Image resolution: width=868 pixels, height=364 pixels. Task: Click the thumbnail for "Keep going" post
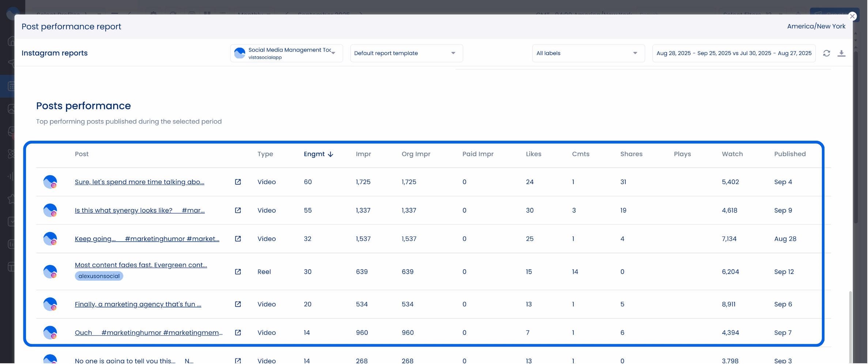tap(50, 239)
